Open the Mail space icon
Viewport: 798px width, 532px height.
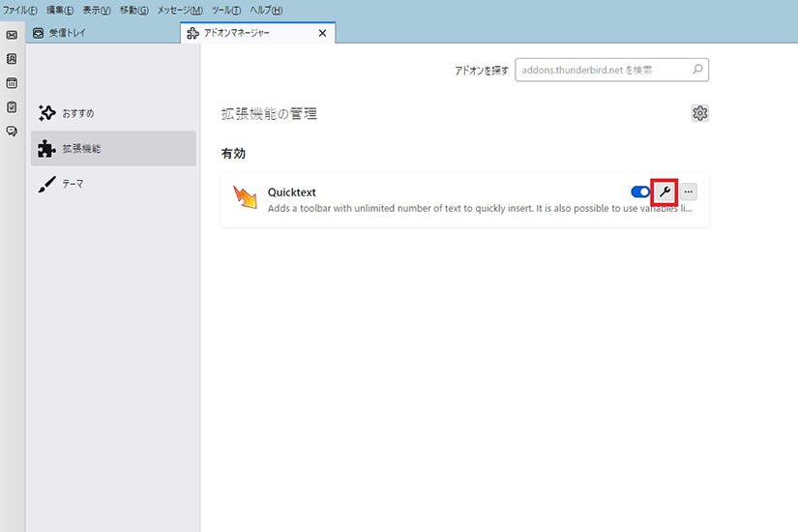point(12,35)
